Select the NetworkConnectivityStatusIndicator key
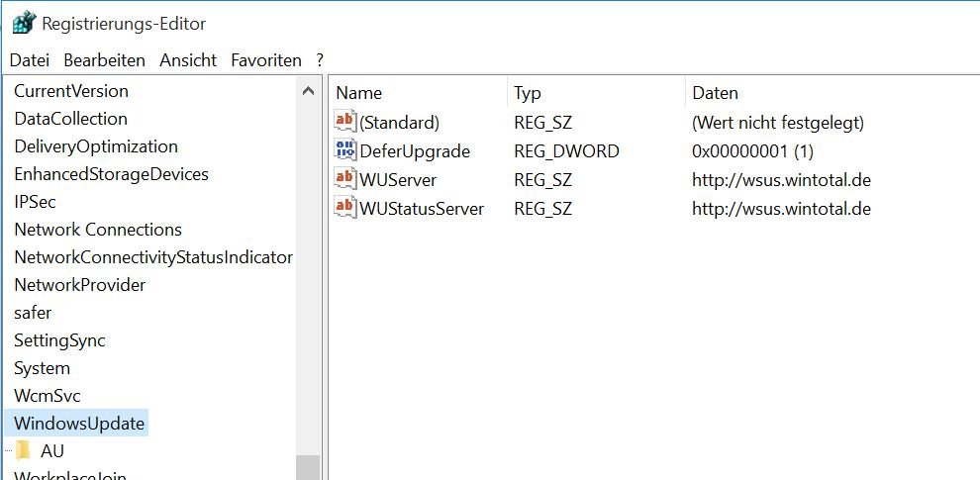The image size is (980, 480). (x=153, y=257)
